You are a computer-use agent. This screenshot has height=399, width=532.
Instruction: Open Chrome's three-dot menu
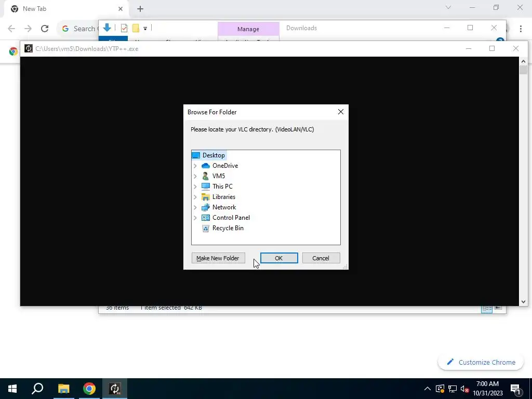click(521, 29)
